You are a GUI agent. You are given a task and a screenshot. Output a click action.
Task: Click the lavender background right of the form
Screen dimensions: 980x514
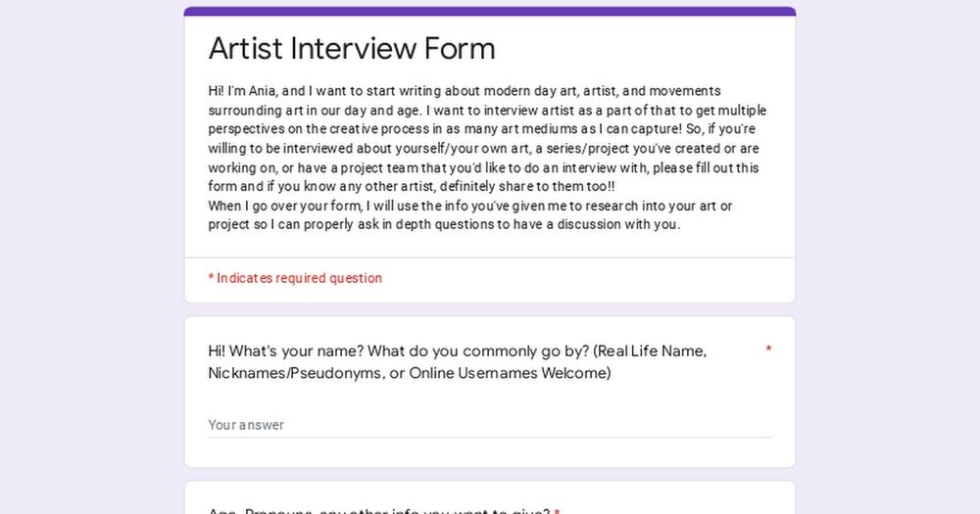(888, 257)
